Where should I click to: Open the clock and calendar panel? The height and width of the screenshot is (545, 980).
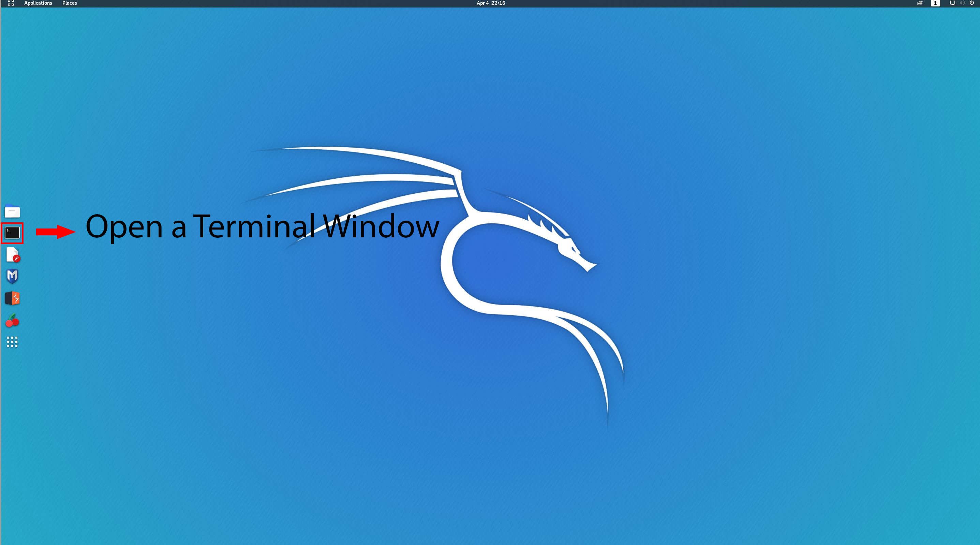[x=491, y=3]
